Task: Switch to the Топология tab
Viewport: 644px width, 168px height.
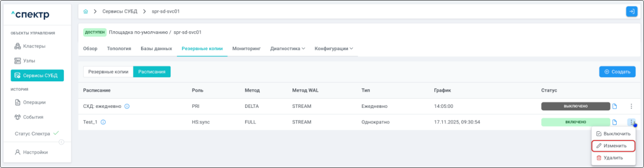Action: coord(119,48)
